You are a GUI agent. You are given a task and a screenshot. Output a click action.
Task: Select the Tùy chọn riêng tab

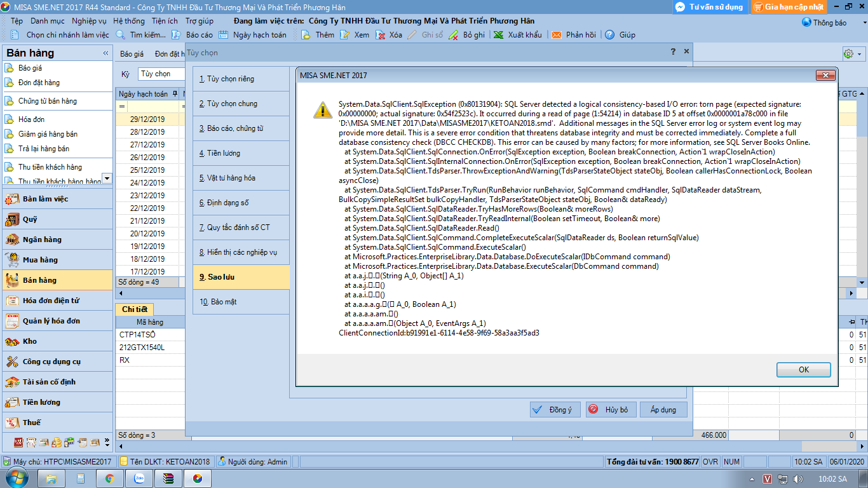pyautogui.click(x=241, y=79)
